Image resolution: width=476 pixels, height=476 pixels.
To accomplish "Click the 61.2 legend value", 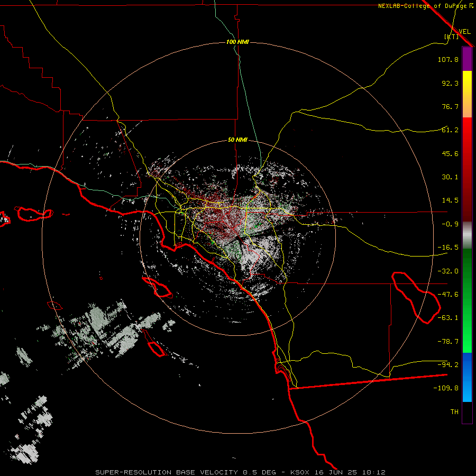I will (450, 130).
